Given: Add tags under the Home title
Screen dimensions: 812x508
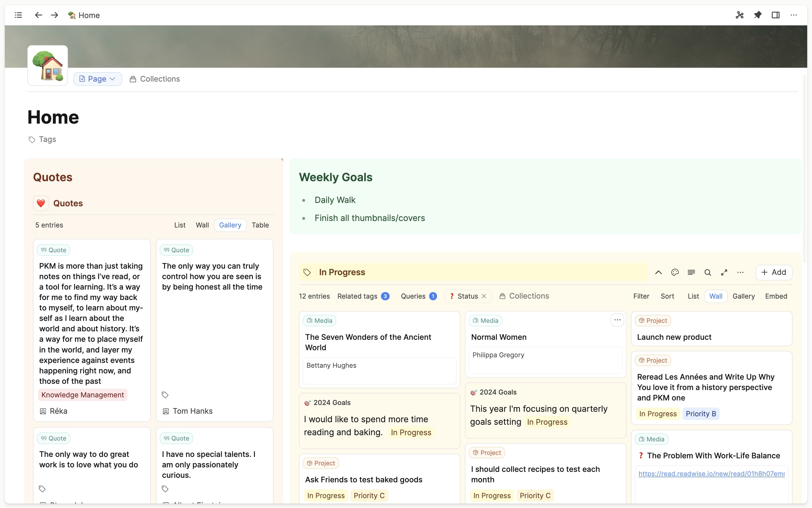Looking at the screenshot, I should 42,139.
